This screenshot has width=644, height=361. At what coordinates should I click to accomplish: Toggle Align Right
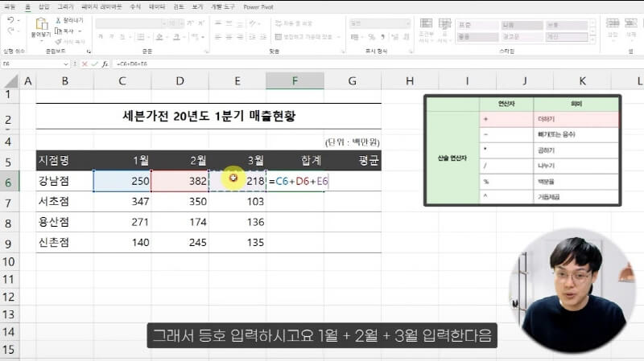pyautogui.click(x=240, y=37)
